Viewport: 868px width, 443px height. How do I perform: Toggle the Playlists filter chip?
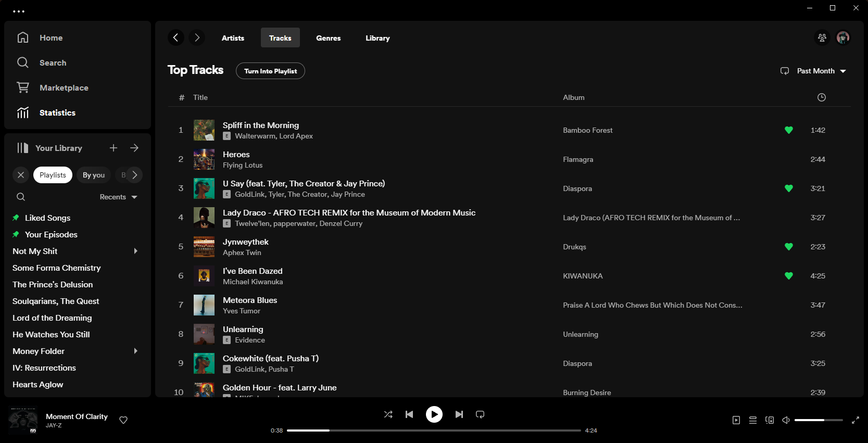(53, 175)
